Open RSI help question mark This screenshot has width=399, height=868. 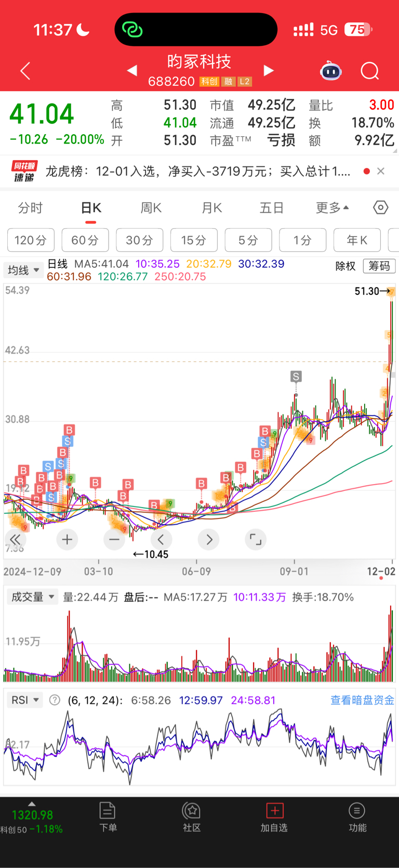pos(55,700)
